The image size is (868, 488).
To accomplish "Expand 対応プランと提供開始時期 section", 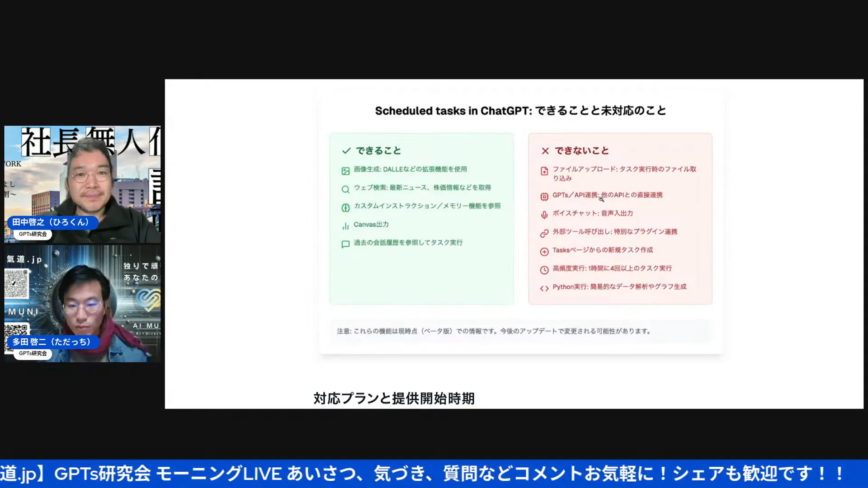I will pyautogui.click(x=393, y=398).
